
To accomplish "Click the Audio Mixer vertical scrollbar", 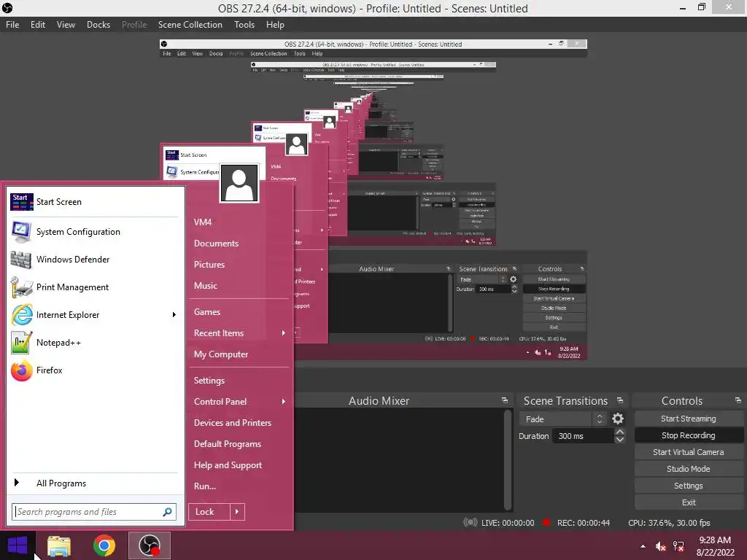I will [x=508, y=459].
